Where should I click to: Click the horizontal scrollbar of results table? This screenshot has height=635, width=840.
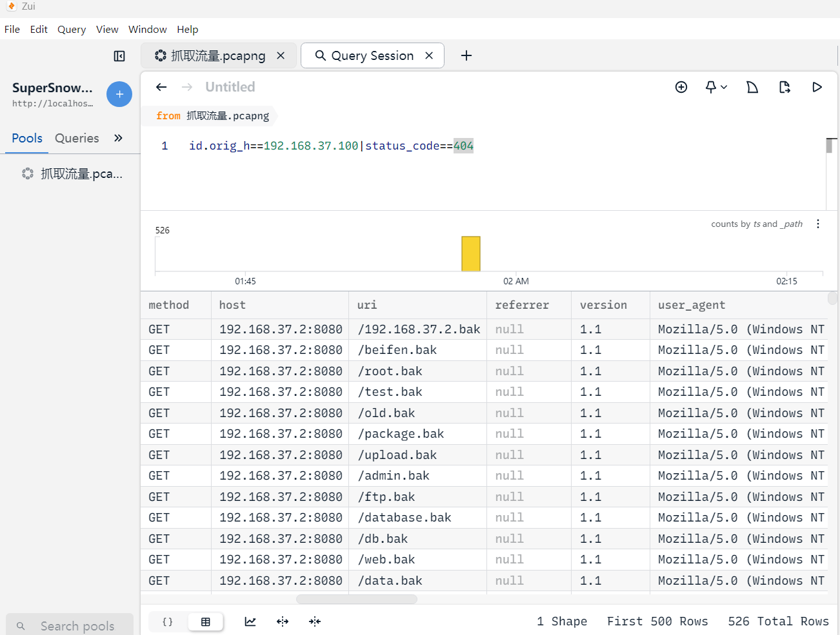coord(357,600)
